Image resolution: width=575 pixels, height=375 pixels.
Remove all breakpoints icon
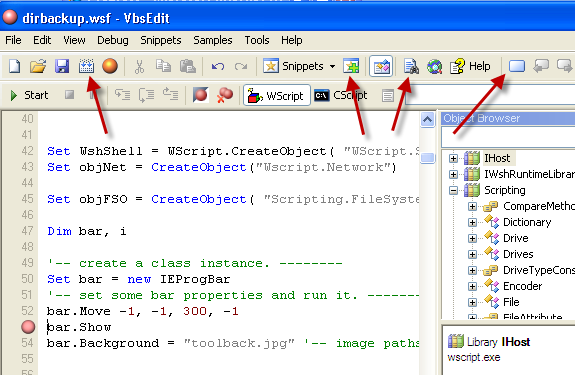click(225, 95)
